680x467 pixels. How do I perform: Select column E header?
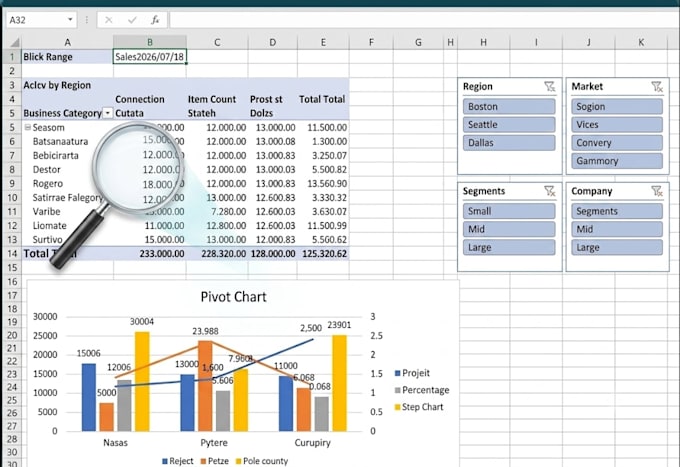point(323,42)
